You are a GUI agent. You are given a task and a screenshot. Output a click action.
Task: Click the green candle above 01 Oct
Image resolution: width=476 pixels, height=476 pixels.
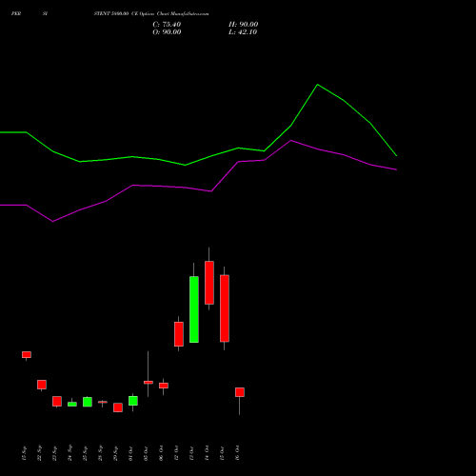[x=133, y=401]
